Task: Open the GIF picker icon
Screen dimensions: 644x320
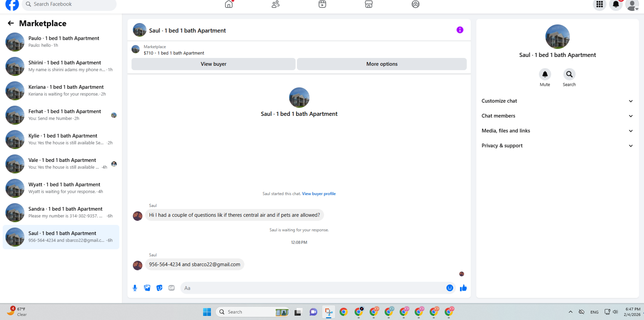Action: pos(172,288)
